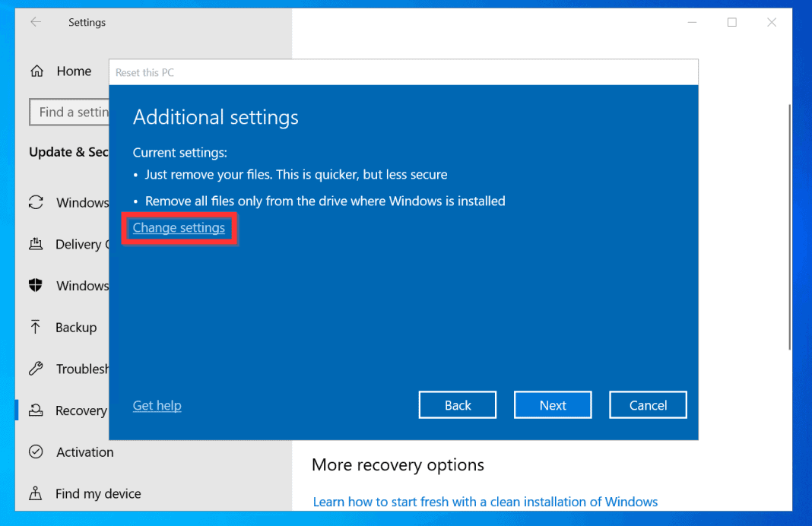The height and width of the screenshot is (526, 812).
Task: Open Activation checkmark circle icon
Action: pos(36,452)
